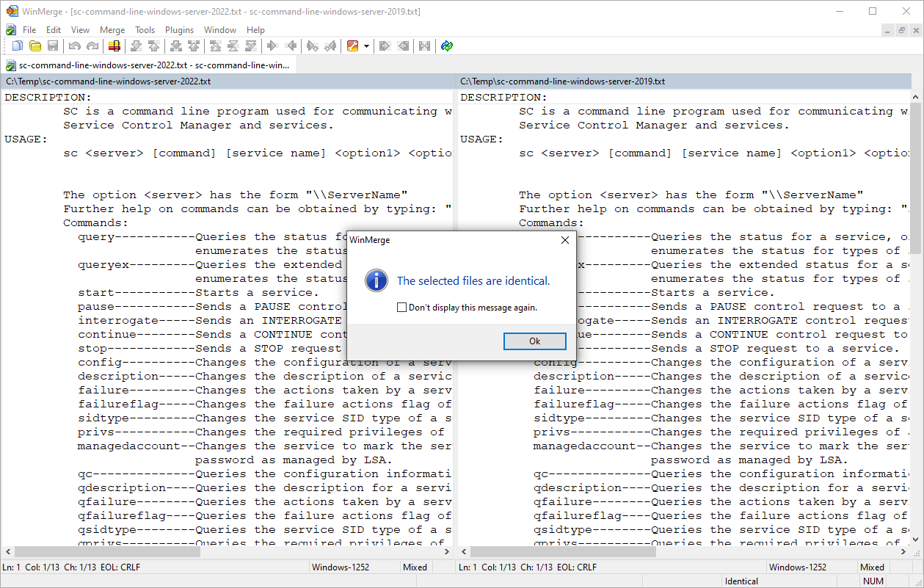Click the New document toolbar icon
Viewport: 924px width, 588px height.
click(17, 46)
